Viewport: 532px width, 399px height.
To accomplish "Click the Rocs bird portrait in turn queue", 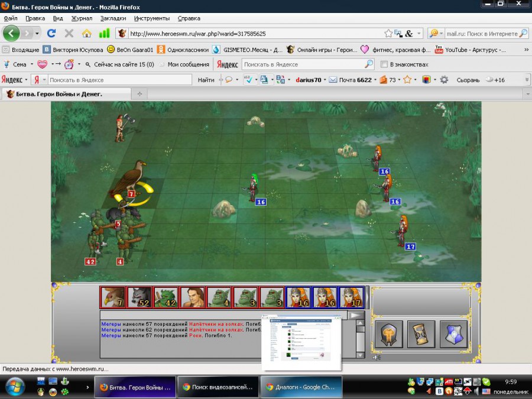I will [112, 297].
